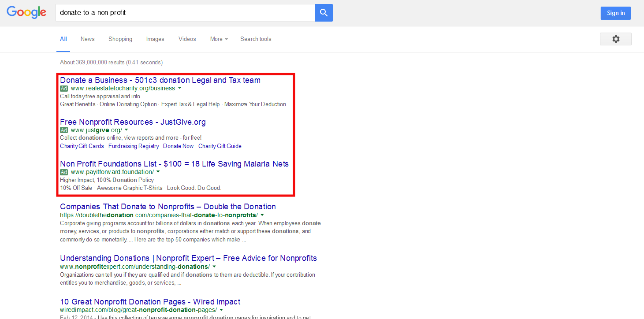Expand dropdown arrow beside justgive.org URL
Screen dimensions: 644x319
pos(127,130)
